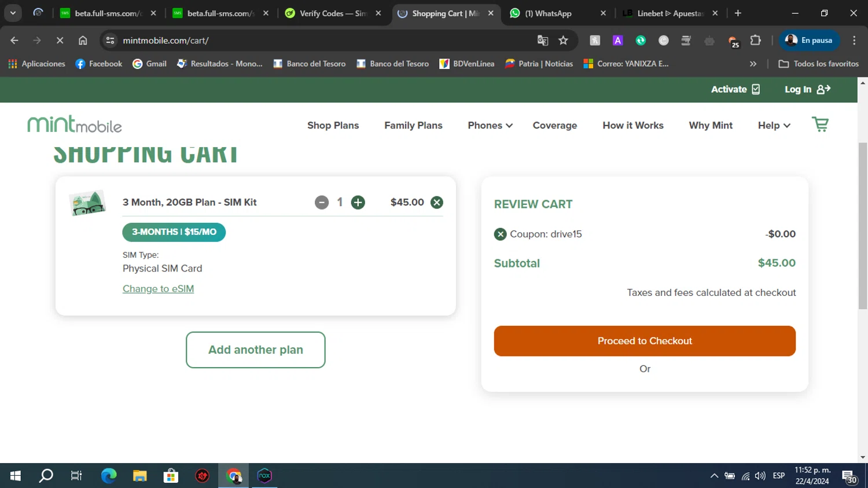Click the address bar URL field
Viewport: 868px width, 488px height.
(x=324, y=40)
